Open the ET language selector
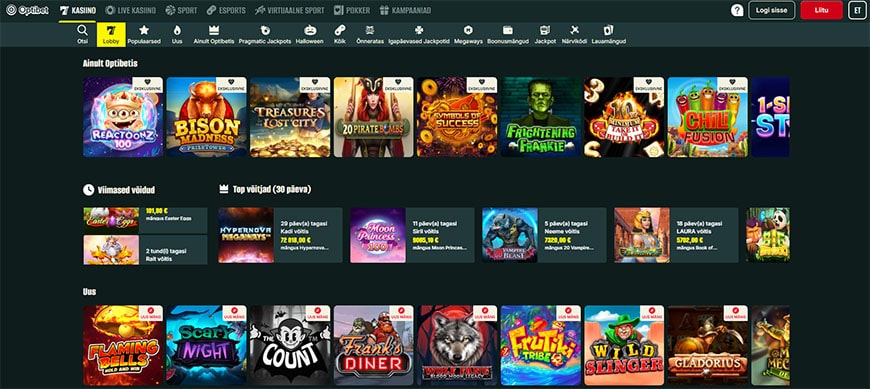Screen dimensions: 870x389 tap(857, 10)
